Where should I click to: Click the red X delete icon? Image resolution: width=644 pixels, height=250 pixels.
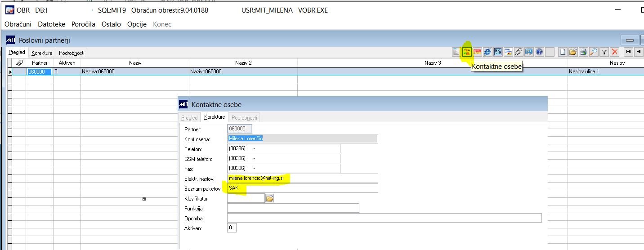point(615,52)
